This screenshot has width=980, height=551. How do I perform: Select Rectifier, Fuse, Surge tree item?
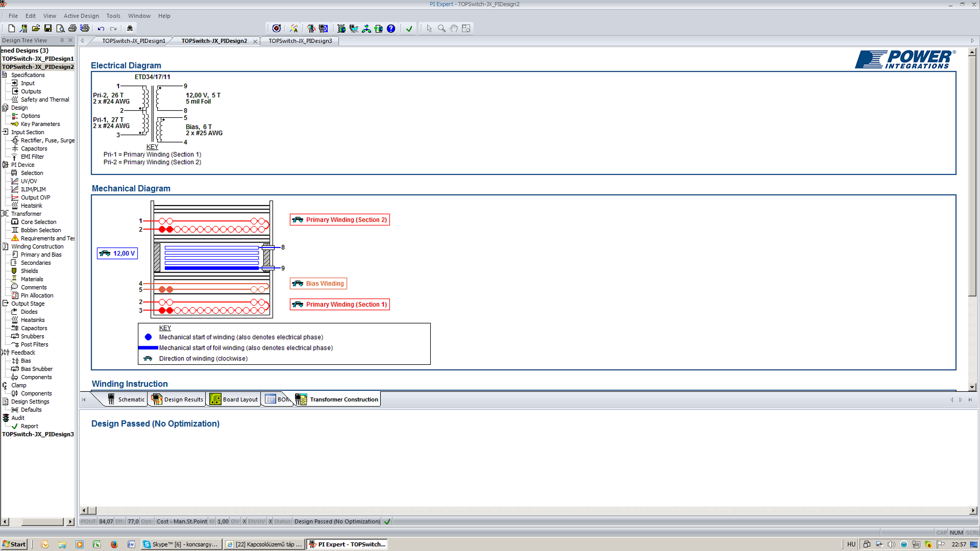pos(47,140)
